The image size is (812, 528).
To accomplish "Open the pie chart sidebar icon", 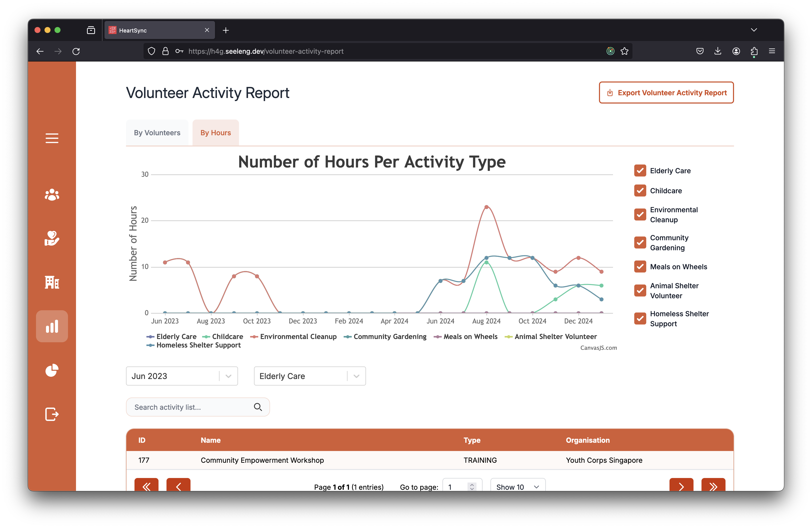I will pos(52,370).
